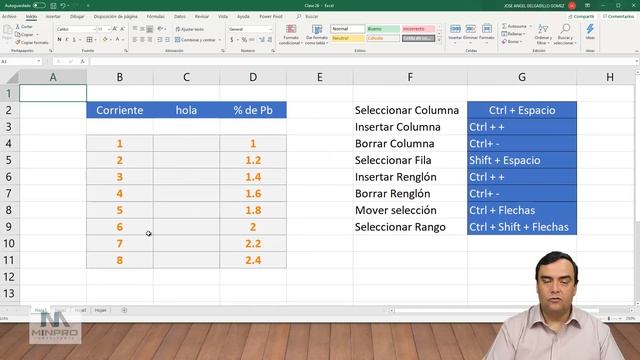Viewport: 640px width, 360px height.
Task: Click the fill color bucket icon
Action: 105,40
